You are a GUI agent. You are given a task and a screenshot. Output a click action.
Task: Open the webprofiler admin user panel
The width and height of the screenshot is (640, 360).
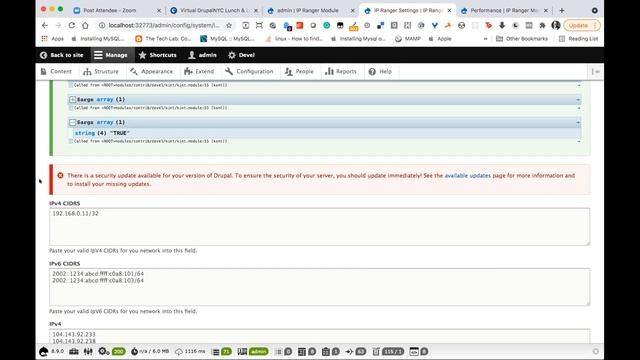click(x=253, y=351)
